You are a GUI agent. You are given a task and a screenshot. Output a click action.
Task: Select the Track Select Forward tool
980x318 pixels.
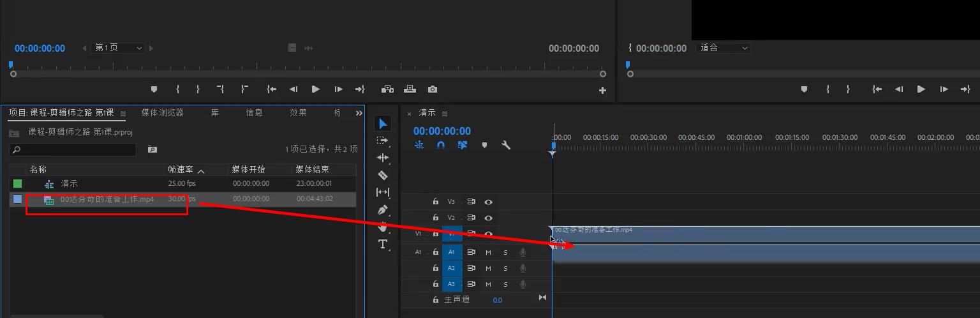(383, 140)
